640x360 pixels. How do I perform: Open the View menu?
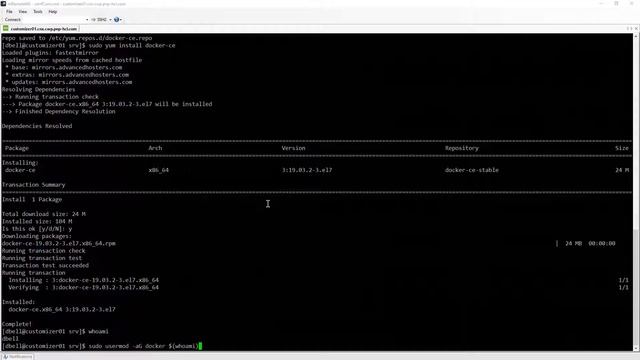coord(23,12)
